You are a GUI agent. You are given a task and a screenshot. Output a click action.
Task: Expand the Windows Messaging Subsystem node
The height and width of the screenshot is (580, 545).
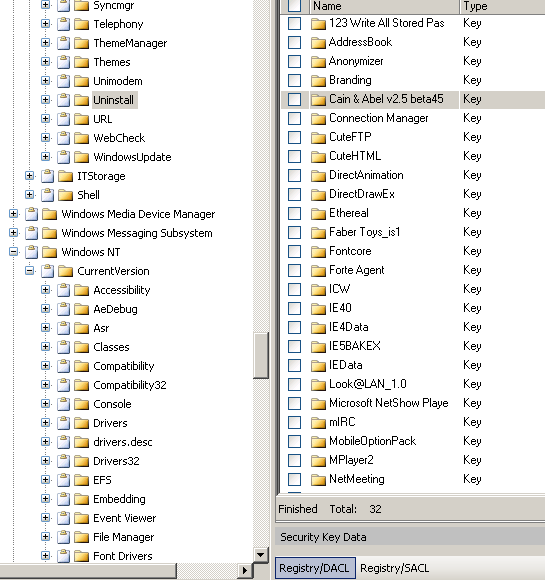click(x=14, y=233)
